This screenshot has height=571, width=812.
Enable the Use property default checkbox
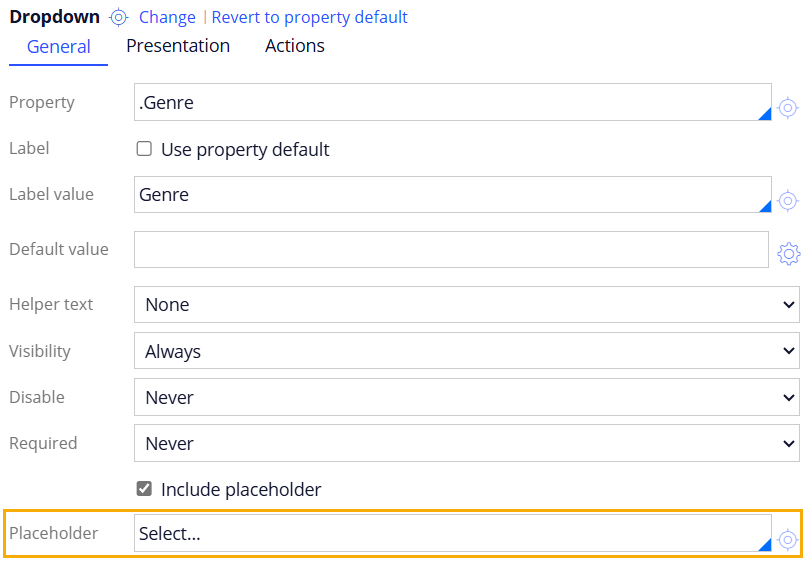click(x=144, y=149)
